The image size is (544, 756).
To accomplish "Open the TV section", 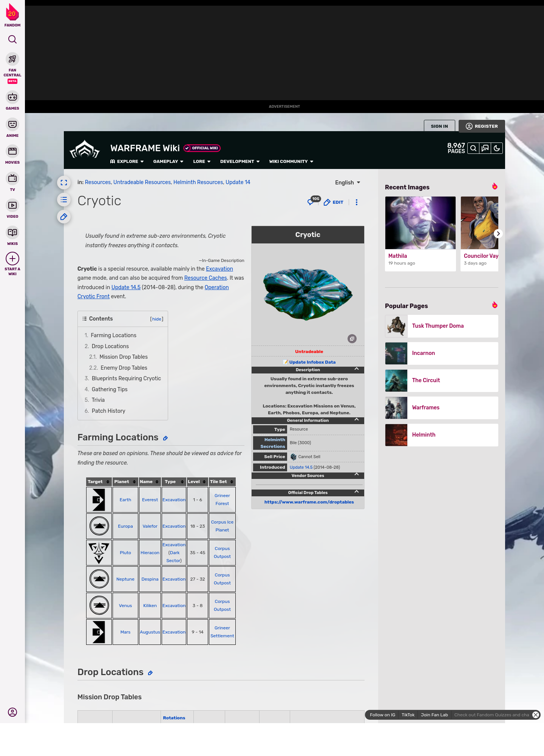I will (x=12, y=182).
